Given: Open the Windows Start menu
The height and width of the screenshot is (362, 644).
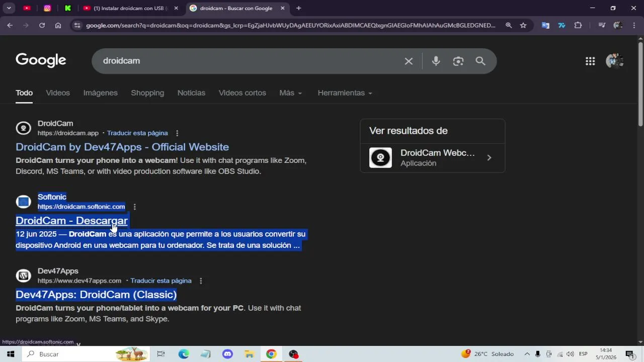Looking at the screenshot, I should (x=11, y=354).
